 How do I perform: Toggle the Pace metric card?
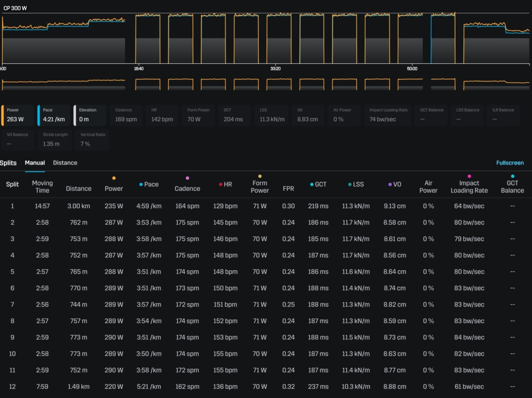(54, 115)
